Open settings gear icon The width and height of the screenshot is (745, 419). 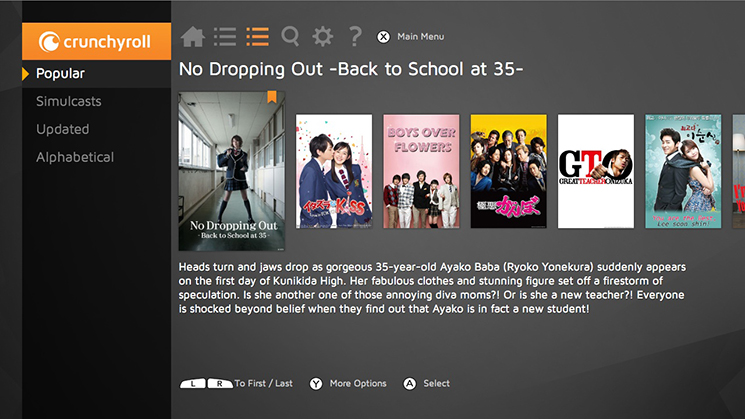point(323,37)
